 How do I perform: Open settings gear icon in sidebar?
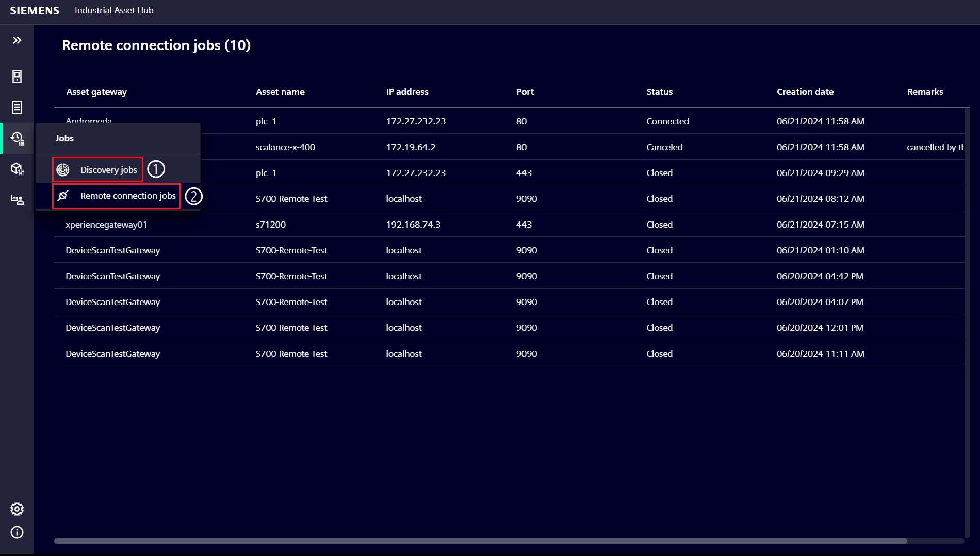pyautogui.click(x=17, y=509)
